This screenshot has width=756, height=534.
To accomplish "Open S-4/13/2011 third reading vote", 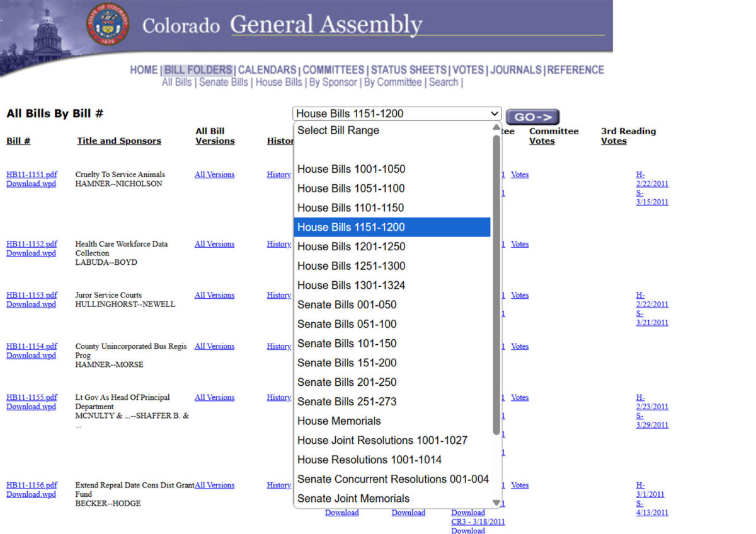I will click(652, 508).
